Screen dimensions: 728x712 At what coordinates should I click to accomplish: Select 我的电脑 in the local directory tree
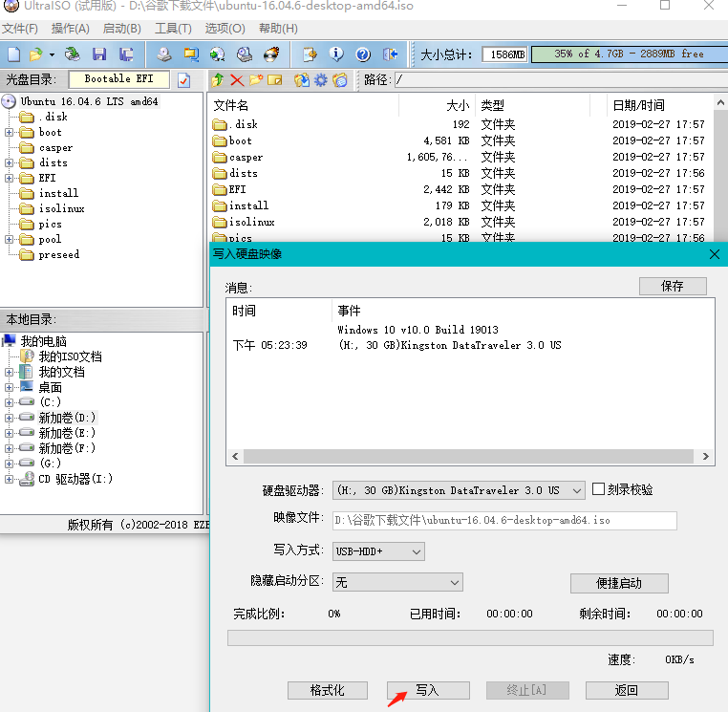coord(43,341)
